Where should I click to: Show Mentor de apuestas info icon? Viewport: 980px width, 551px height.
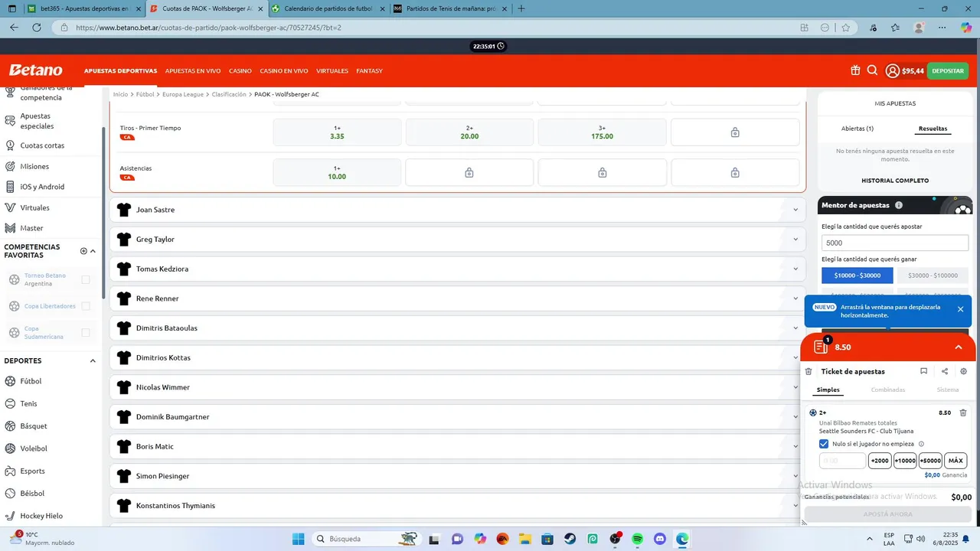(x=899, y=205)
